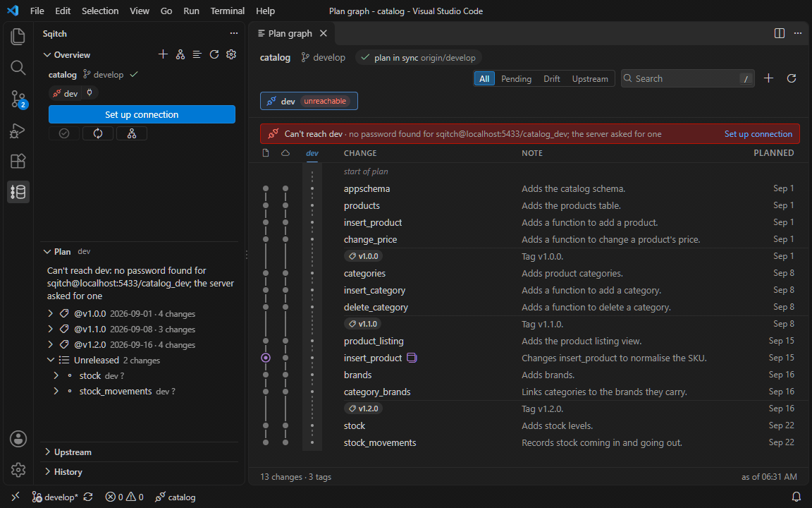Click errors and warnings count in status bar
812x508 pixels.
pyautogui.click(x=124, y=497)
